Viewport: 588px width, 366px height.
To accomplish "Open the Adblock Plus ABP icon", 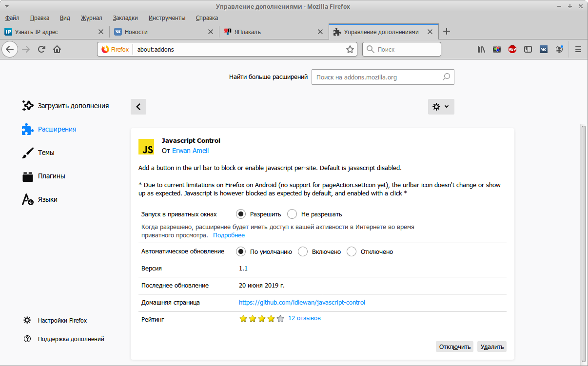I will point(512,49).
